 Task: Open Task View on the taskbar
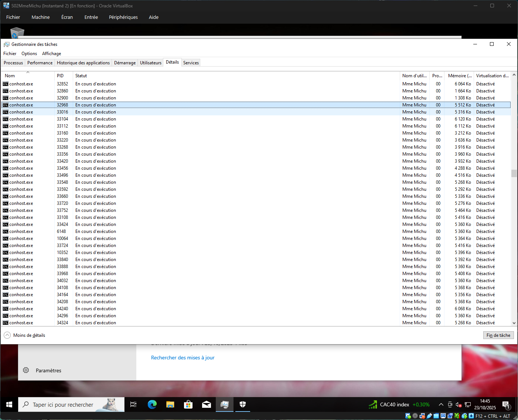point(133,404)
